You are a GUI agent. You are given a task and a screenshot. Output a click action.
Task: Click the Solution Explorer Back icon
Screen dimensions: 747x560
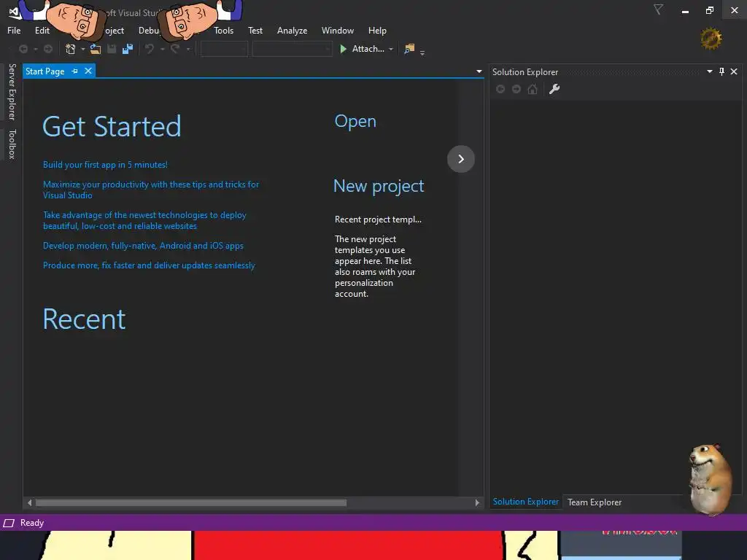tap(500, 89)
